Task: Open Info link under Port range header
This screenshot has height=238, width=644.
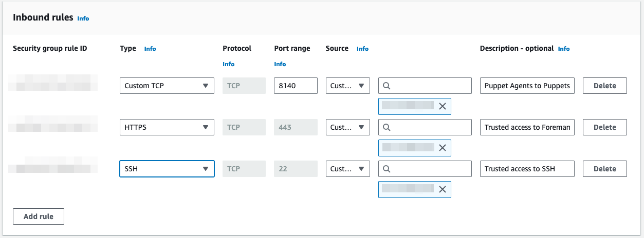Action: tap(280, 64)
